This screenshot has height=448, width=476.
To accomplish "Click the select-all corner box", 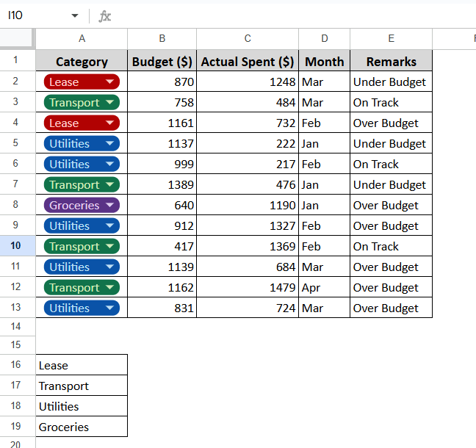I will click(x=15, y=38).
